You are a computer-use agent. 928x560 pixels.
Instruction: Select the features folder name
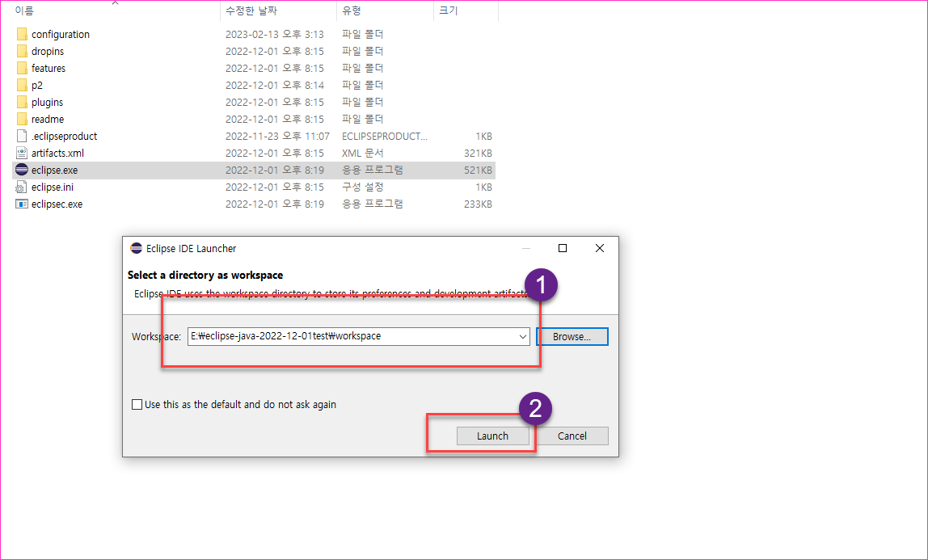pos(49,68)
